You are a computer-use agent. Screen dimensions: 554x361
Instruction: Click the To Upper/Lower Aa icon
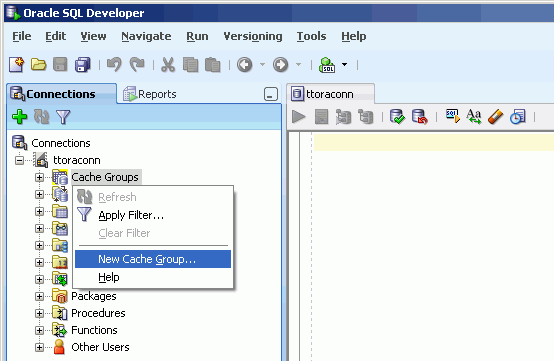[x=473, y=117]
